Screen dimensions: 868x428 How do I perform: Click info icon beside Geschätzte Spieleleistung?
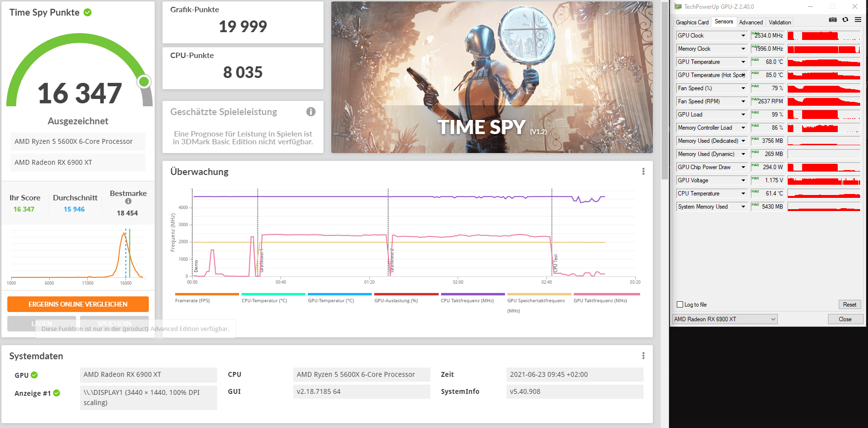311,112
